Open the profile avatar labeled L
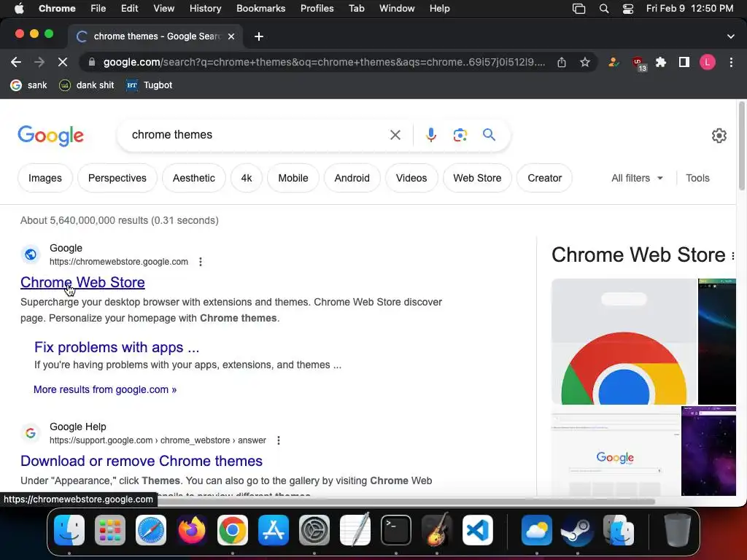 pyautogui.click(x=708, y=62)
